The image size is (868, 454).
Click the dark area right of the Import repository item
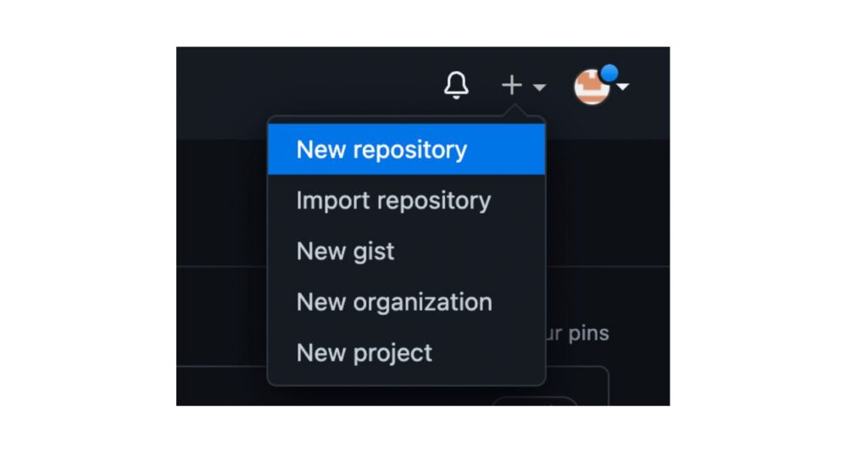click(x=608, y=200)
